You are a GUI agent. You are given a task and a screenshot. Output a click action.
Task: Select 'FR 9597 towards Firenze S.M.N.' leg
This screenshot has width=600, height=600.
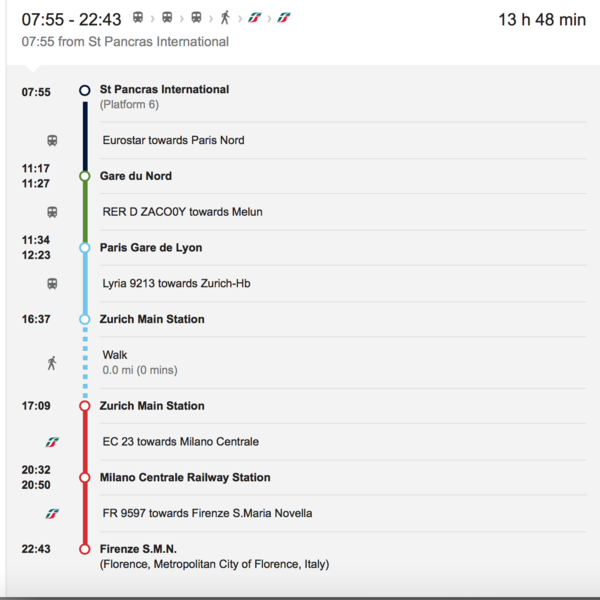click(x=207, y=513)
